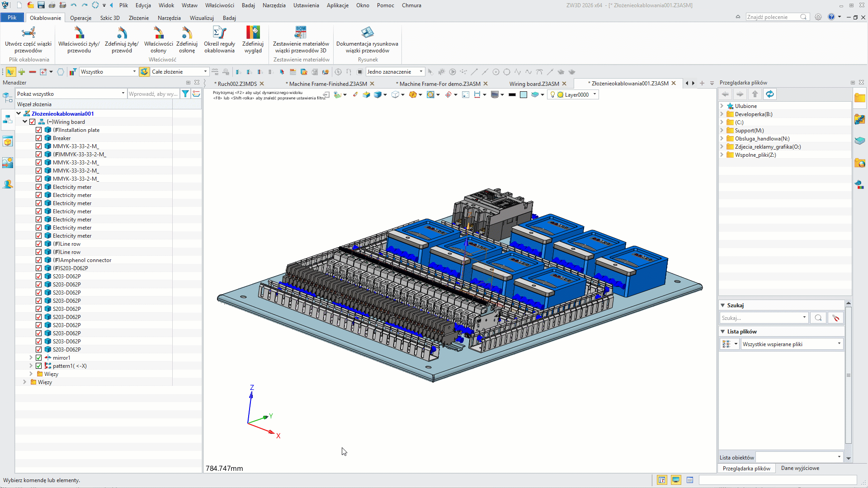Click the refresh icon in file browser
The height and width of the screenshot is (488, 868).
[x=769, y=94]
